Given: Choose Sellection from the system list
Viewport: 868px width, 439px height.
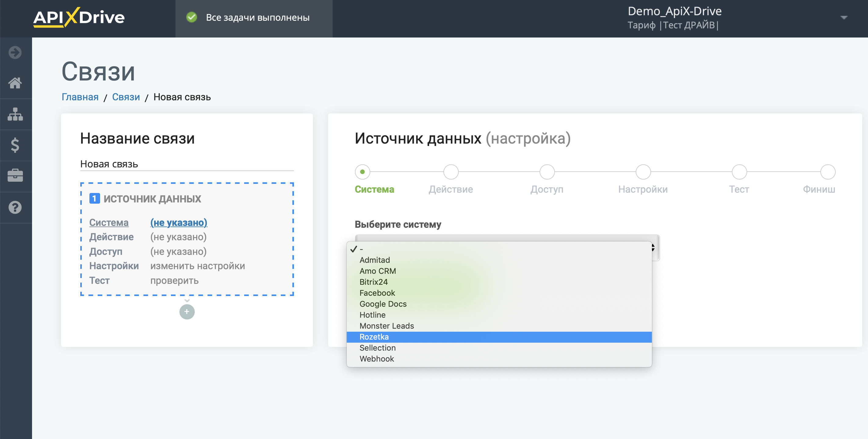Looking at the screenshot, I should [499, 348].
